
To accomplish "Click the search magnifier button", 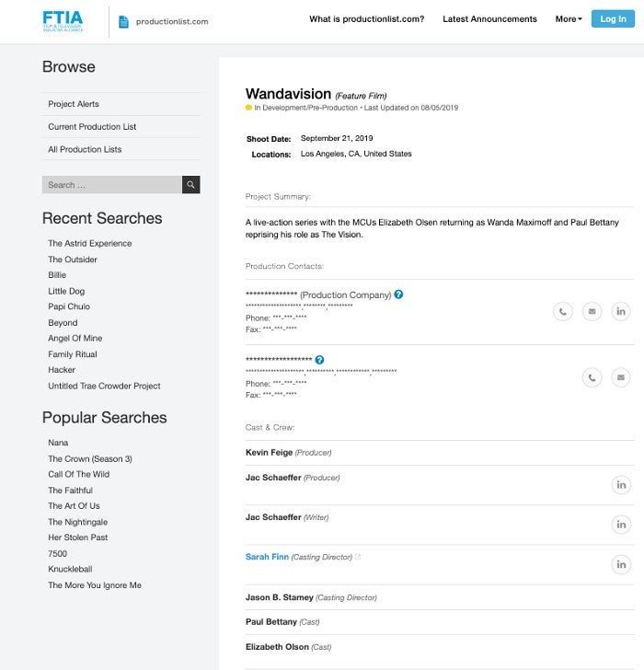I will coord(190,185).
